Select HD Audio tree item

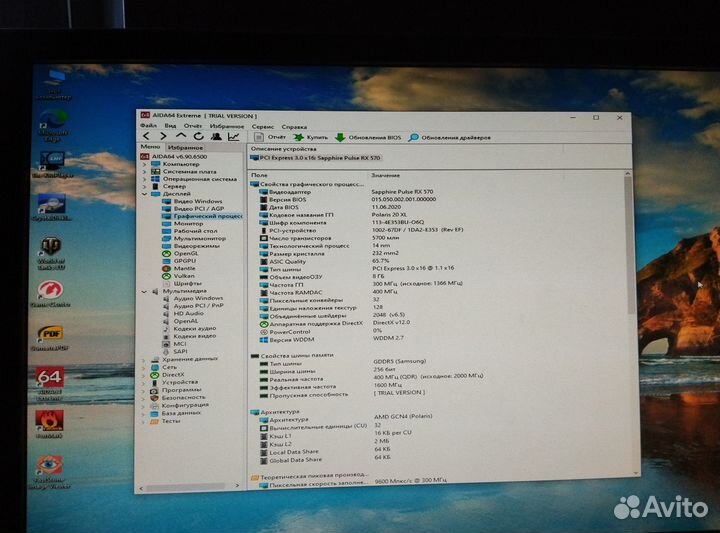[x=184, y=314]
